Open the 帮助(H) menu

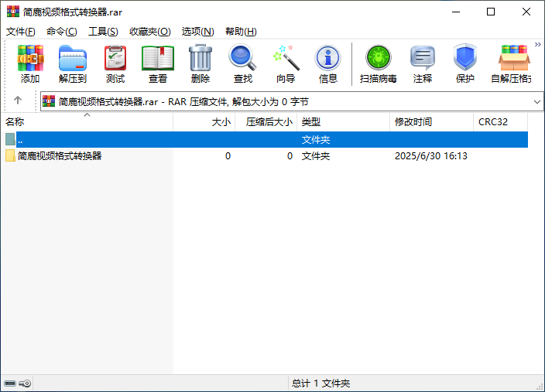click(241, 32)
